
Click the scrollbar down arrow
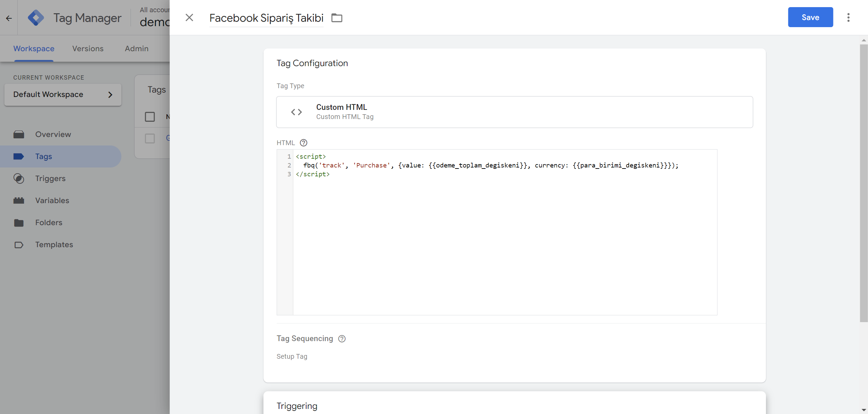[x=864, y=410]
